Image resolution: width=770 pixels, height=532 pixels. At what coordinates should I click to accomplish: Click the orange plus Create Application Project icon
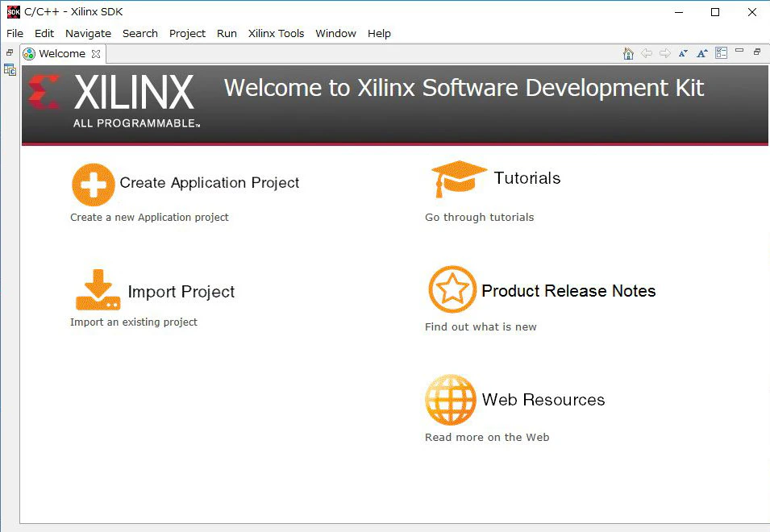tap(94, 185)
